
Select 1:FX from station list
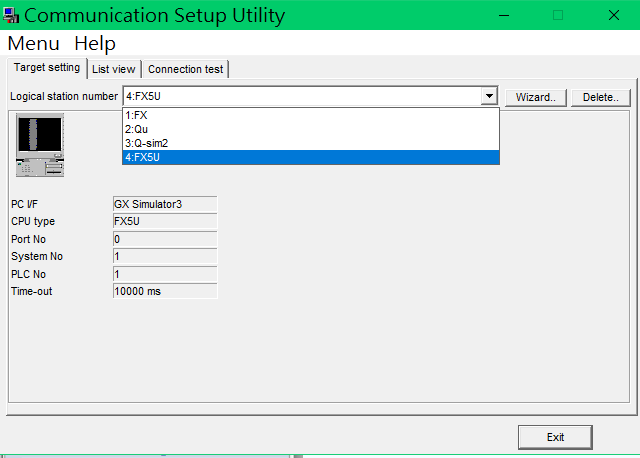(x=310, y=115)
